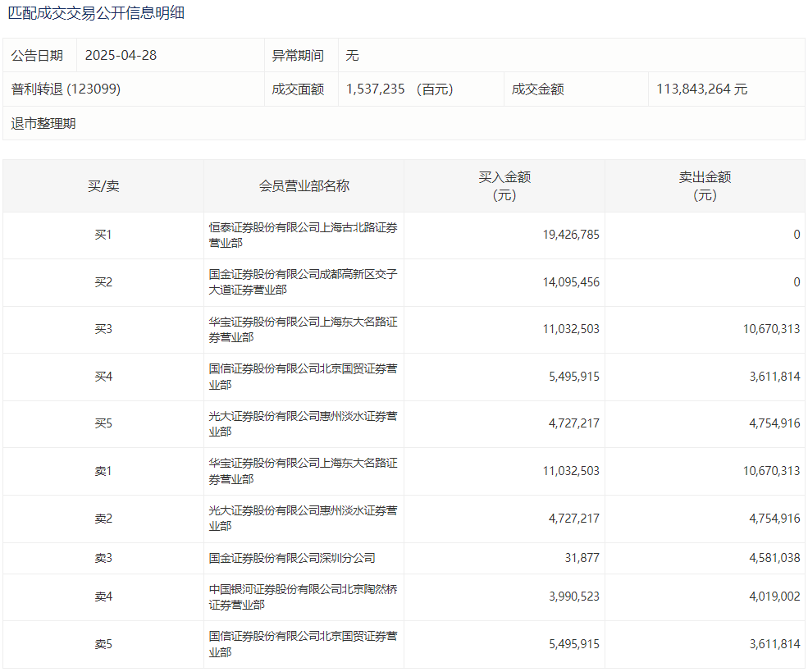The image size is (808, 672).
Task: Select the announcement date 2025-04-28
Action: click(121, 56)
